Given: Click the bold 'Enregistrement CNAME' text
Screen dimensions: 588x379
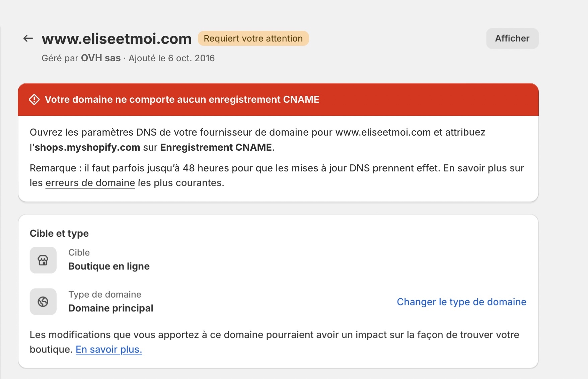Looking at the screenshot, I should 216,147.
